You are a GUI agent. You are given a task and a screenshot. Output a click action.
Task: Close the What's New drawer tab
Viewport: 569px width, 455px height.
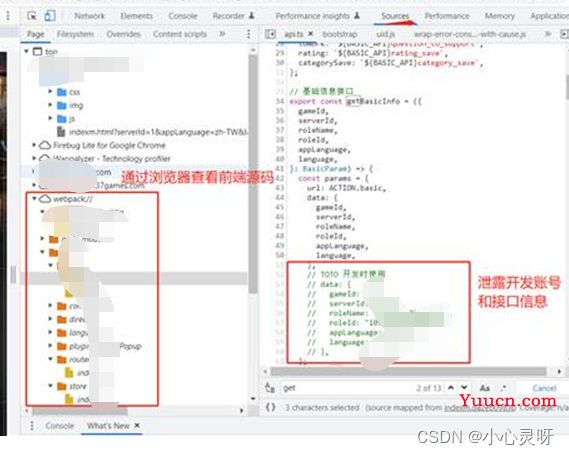pyautogui.click(x=137, y=425)
